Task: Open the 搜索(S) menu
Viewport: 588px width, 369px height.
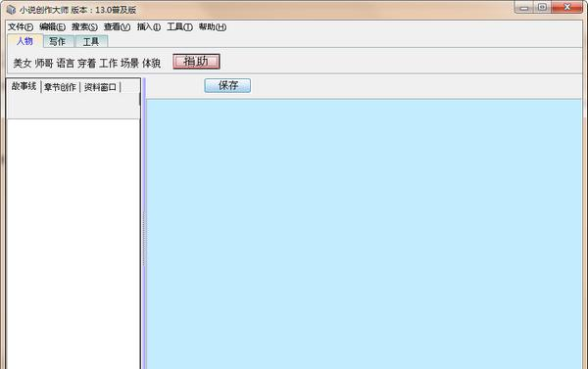Action: pos(84,27)
